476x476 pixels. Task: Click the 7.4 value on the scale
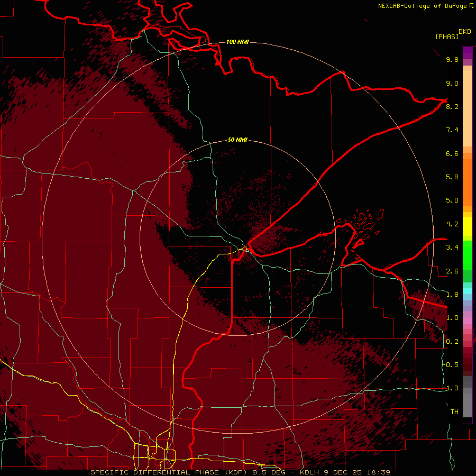point(452,130)
